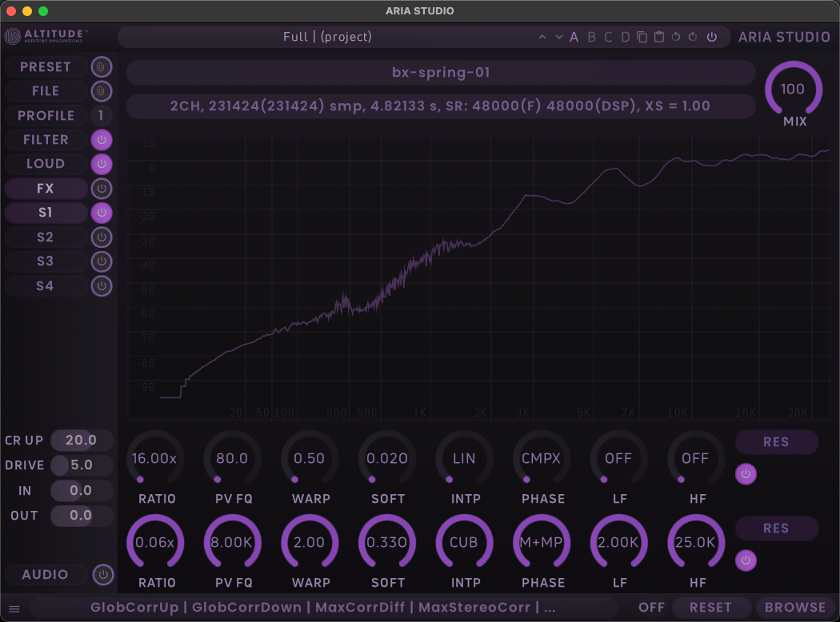Click the BROWSE button
The height and width of the screenshot is (622, 840).
click(x=794, y=608)
